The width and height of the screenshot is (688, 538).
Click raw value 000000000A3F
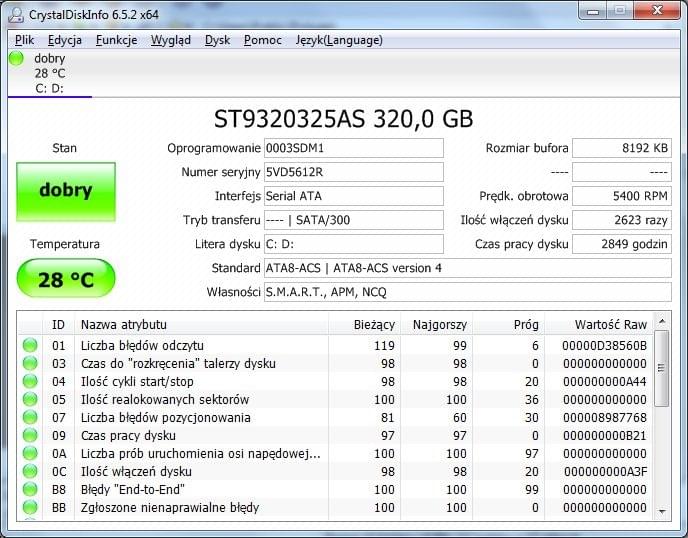pos(606,471)
